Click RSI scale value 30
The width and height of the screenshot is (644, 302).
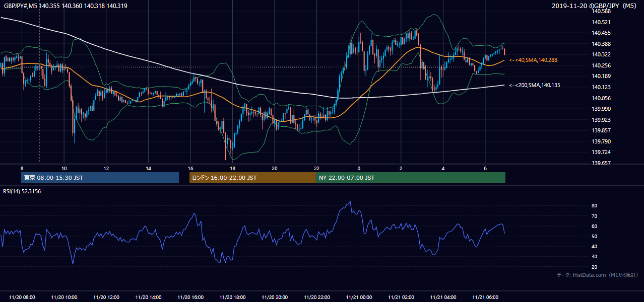coord(595,257)
